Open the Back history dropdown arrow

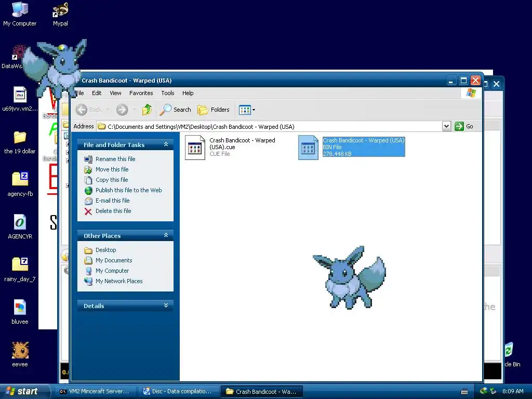pyautogui.click(x=108, y=110)
